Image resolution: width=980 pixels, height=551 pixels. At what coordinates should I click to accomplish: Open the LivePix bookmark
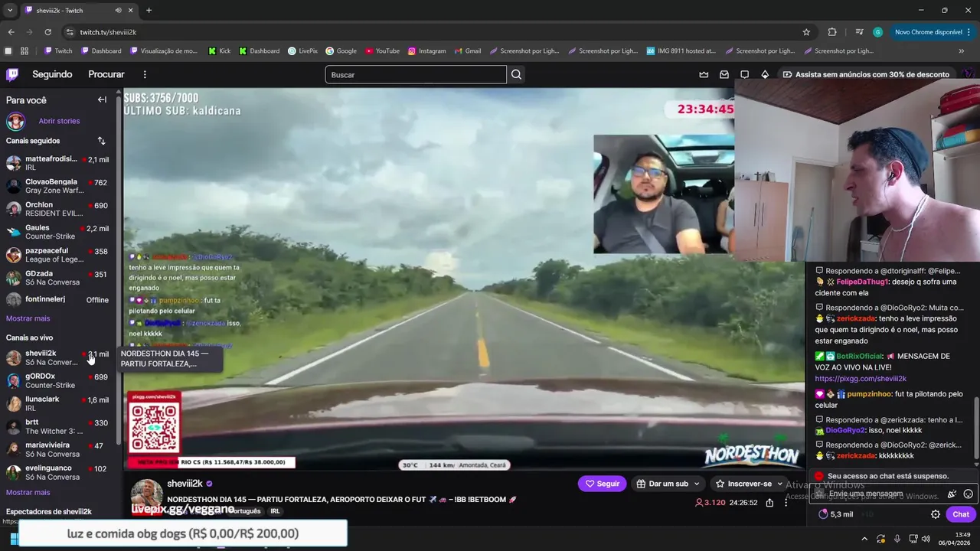302,51
